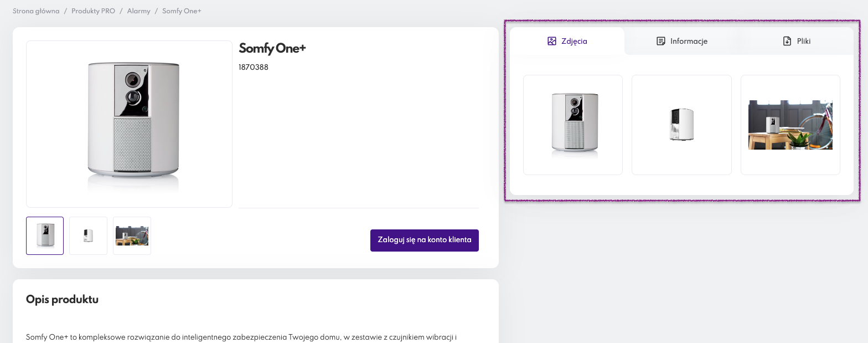
Task: Click the product number 1870388
Action: [254, 68]
